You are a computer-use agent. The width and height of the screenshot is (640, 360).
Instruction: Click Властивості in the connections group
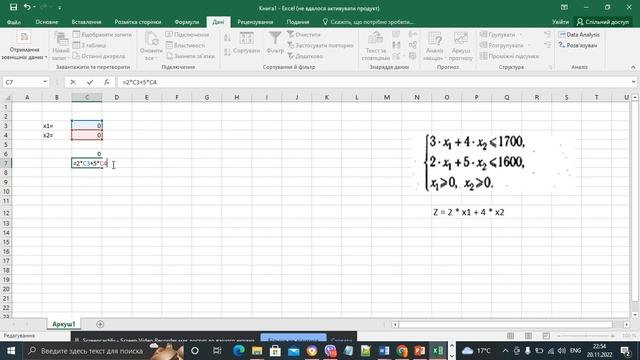tap(185, 45)
